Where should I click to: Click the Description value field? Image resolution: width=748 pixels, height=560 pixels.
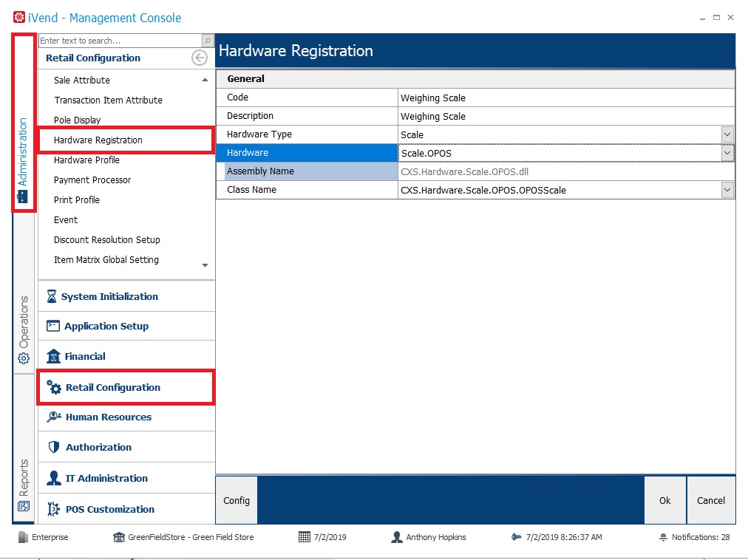click(x=565, y=117)
